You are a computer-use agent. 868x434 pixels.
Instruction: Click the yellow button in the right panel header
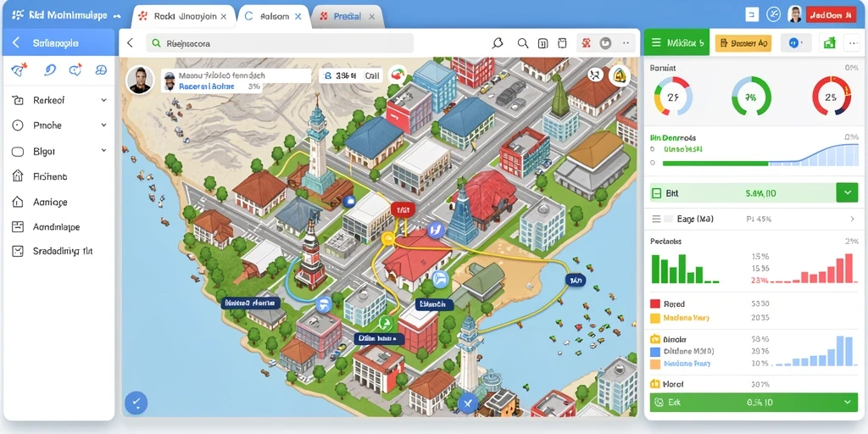pyautogui.click(x=743, y=43)
